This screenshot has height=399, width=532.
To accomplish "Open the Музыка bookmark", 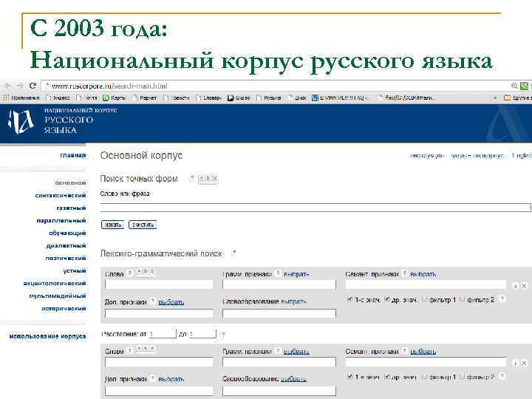I will 268,98.
